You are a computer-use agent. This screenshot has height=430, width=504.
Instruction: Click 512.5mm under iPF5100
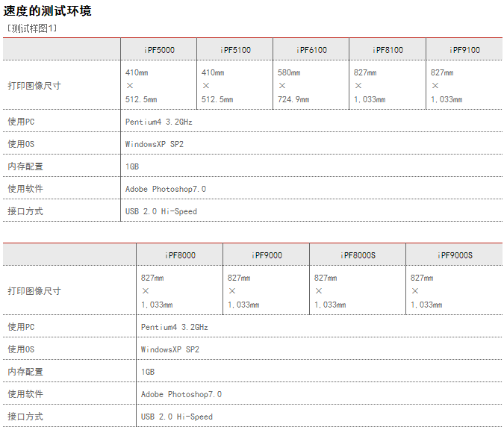[217, 99]
